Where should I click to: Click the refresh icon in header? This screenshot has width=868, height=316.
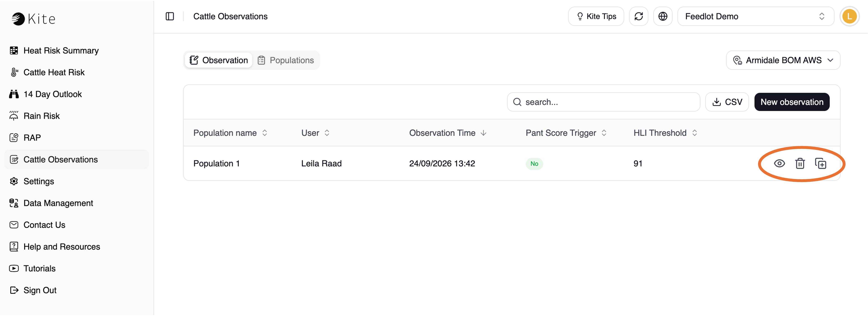638,16
